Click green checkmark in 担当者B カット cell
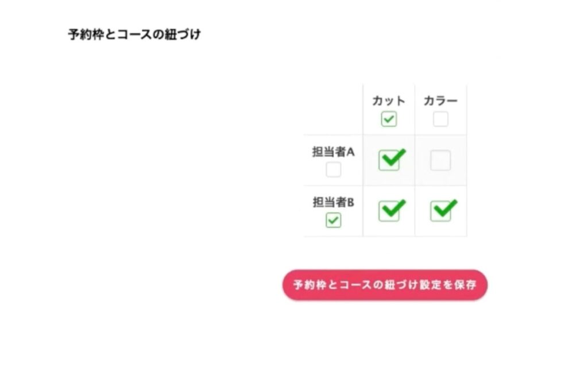The image size is (588, 379). [x=392, y=208]
